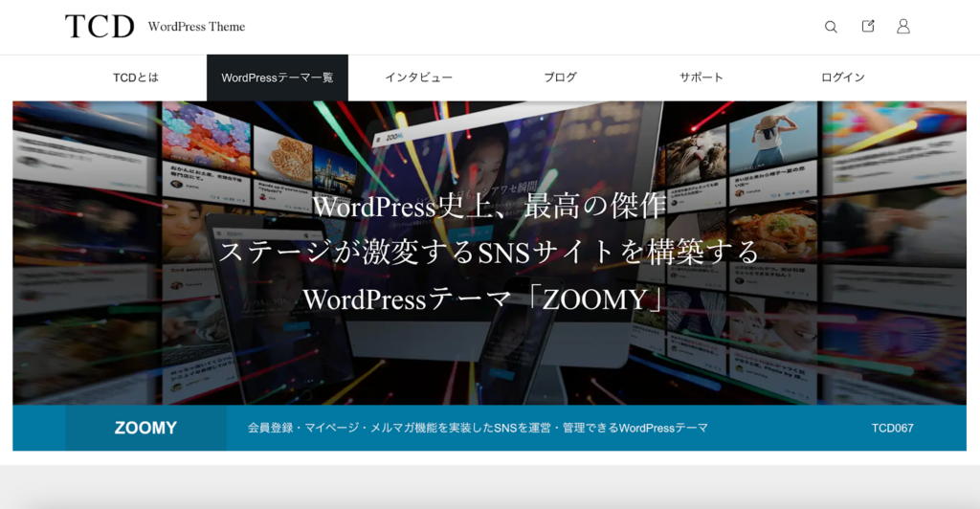Screen dimensions: 980x509
Task: Click the 会員登録・マイページ description text
Action: (x=478, y=428)
